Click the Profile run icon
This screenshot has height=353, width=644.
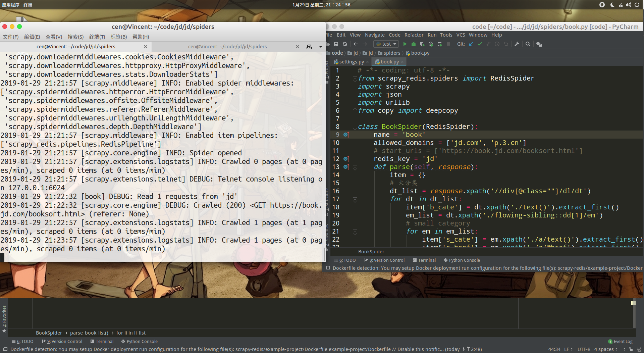point(431,44)
